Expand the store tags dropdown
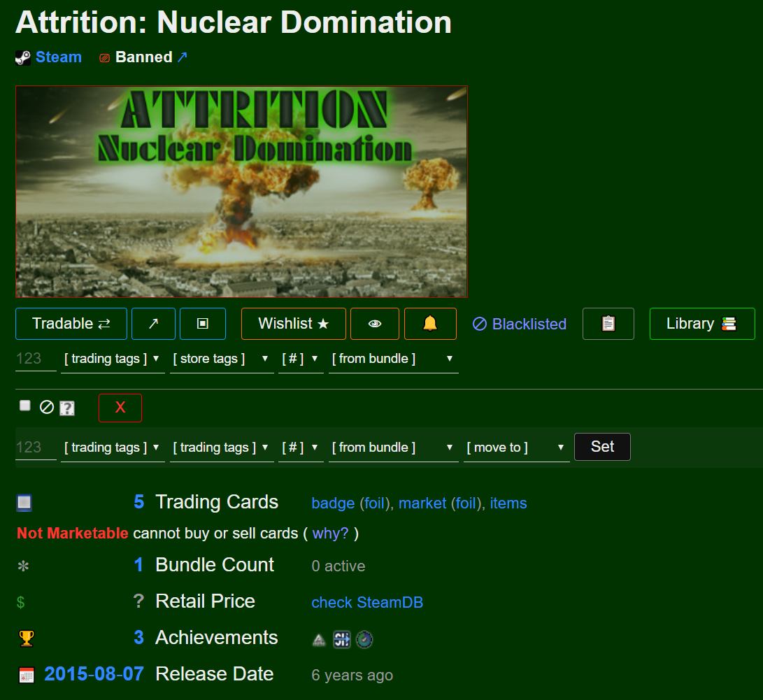 (x=222, y=359)
